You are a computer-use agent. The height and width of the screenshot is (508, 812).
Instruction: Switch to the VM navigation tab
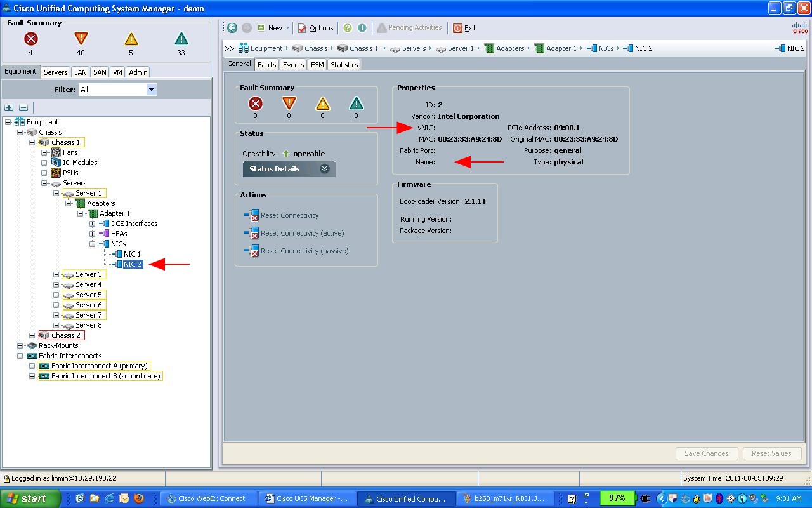tap(117, 72)
